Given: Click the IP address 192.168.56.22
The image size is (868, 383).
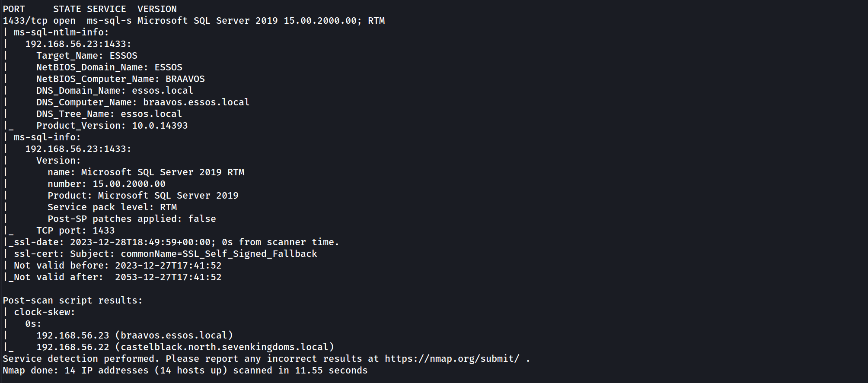Looking at the screenshot, I should [73, 347].
